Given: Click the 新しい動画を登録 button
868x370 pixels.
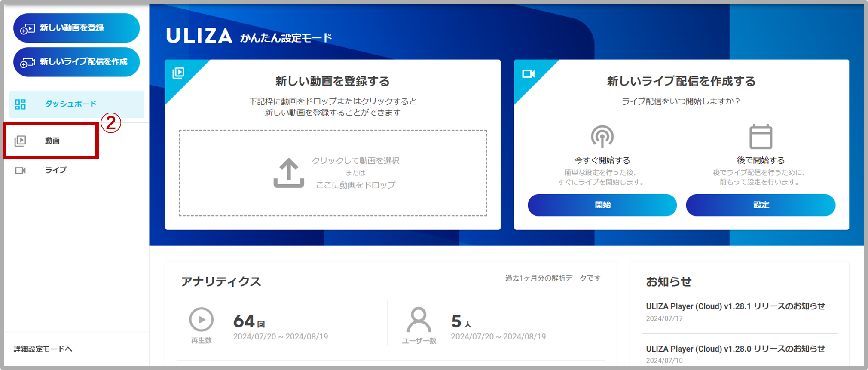Looking at the screenshot, I should coord(76,28).
